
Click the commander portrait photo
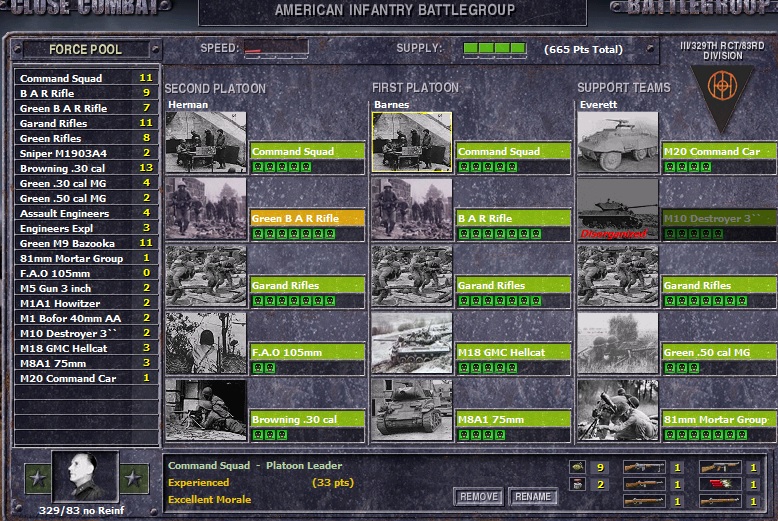(85, 476)
